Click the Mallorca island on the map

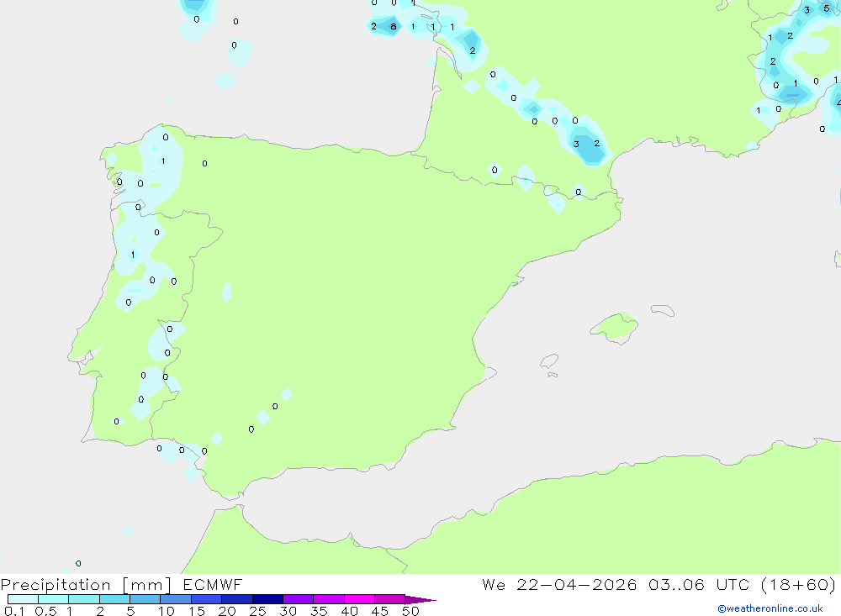pyautogui.click(x=615, y=327)
